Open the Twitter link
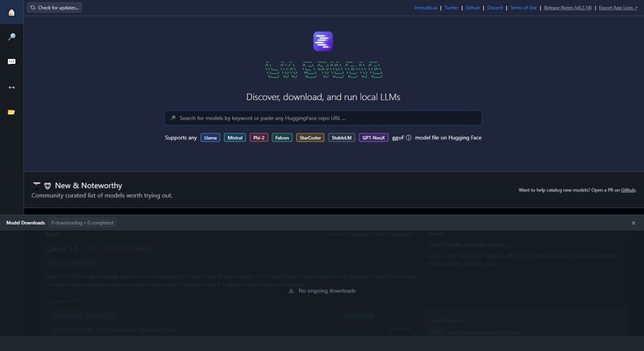This screenshot has height=351, width=644. (x=451, y=8)
